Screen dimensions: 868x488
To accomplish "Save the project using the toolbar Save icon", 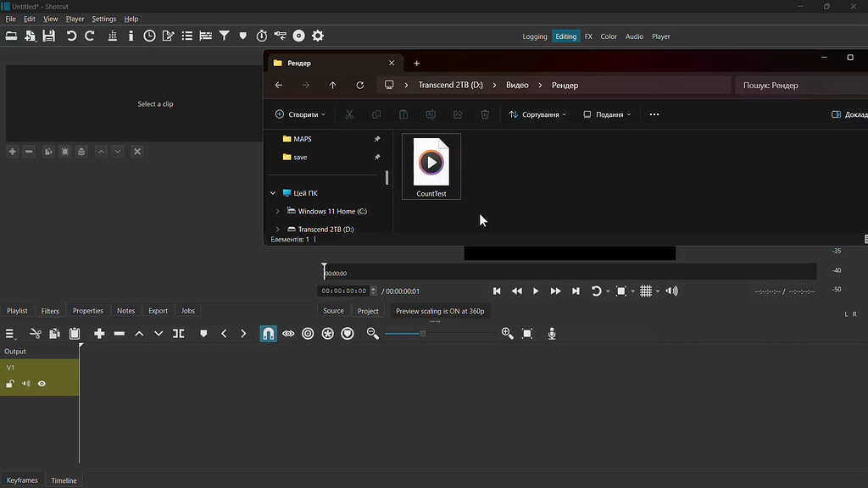I will (x=49, y=36).
